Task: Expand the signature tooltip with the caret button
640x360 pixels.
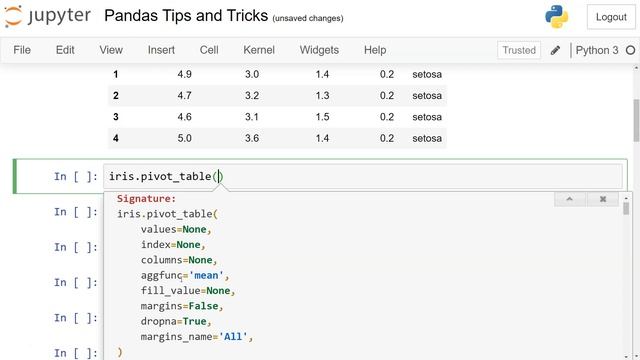Action: click(x=570, y=199)
